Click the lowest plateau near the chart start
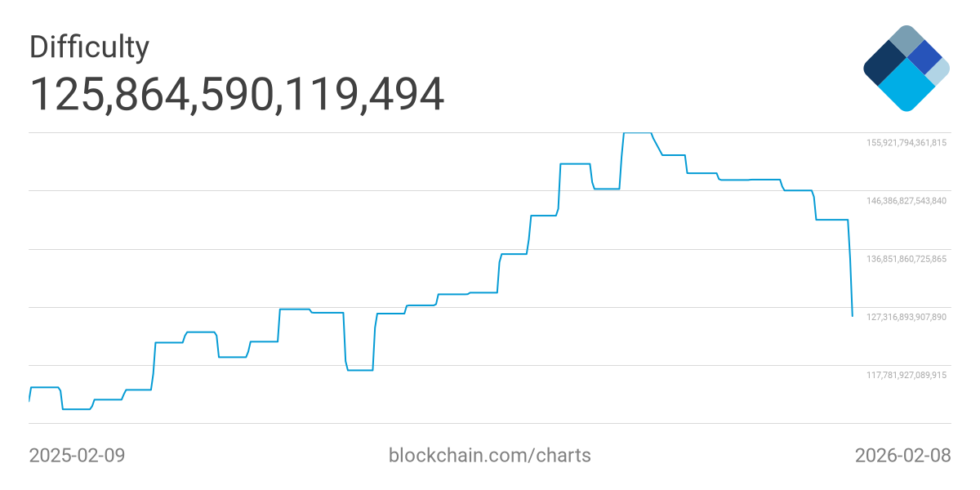Viewport: 980px width, 490px height. click(x=77, y=408)
